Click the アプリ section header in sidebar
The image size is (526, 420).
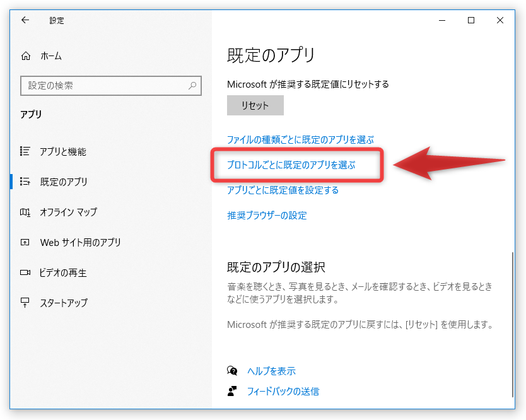pyautogui.click(x=31, y=114)
